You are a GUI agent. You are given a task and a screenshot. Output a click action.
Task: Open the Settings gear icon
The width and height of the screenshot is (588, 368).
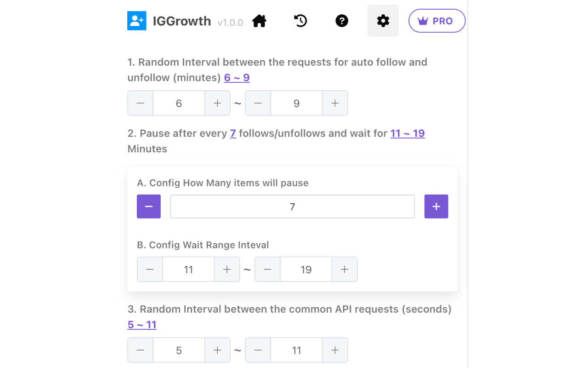[383, 21]
